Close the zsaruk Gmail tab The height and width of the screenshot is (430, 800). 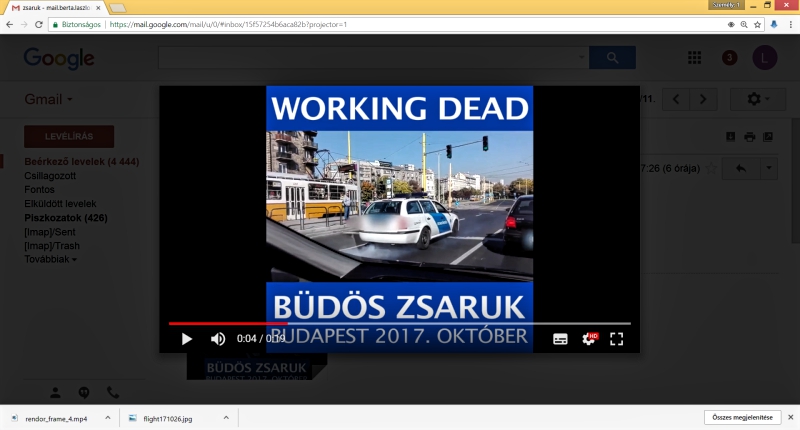tap(98, 8)
